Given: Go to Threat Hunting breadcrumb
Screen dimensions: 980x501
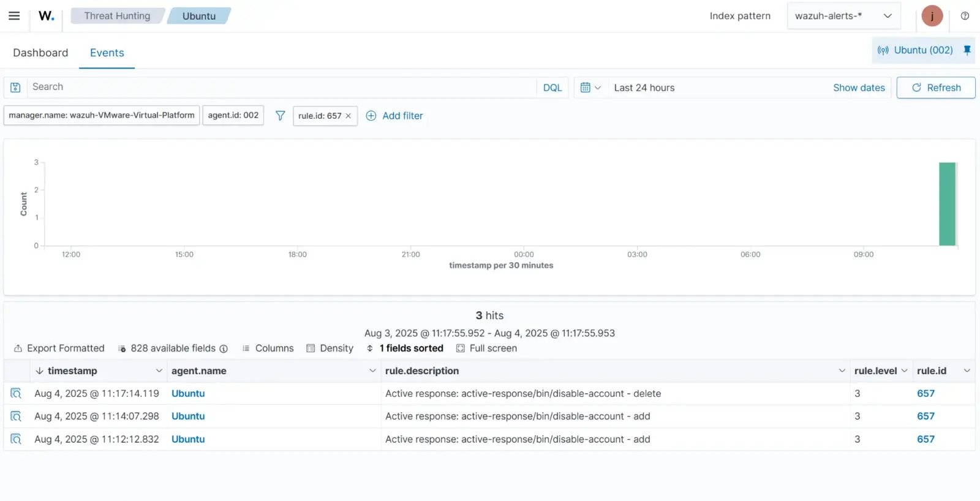Looking at the screenshot, I should click(117, 16).
